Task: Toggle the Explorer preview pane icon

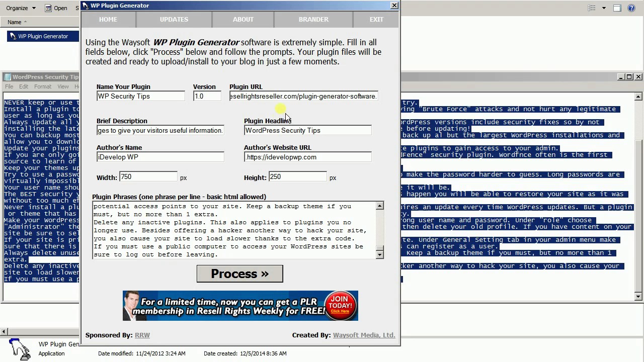Action: (617, 8)
